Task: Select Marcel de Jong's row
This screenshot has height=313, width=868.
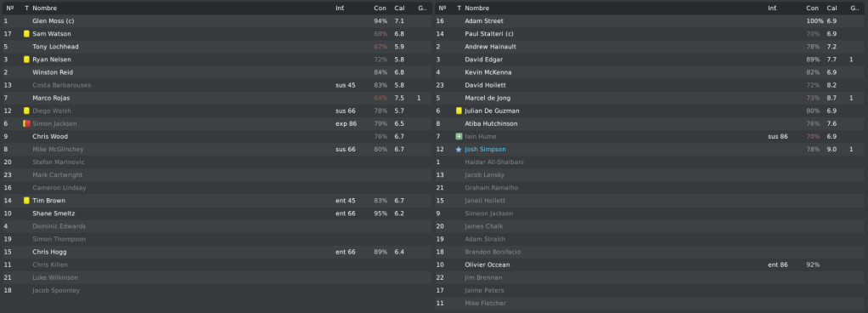Action: pos(649,98)
